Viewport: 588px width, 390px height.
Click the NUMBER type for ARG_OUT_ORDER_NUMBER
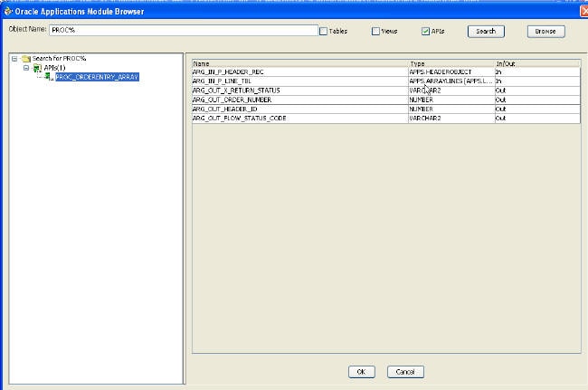(451, 100)
